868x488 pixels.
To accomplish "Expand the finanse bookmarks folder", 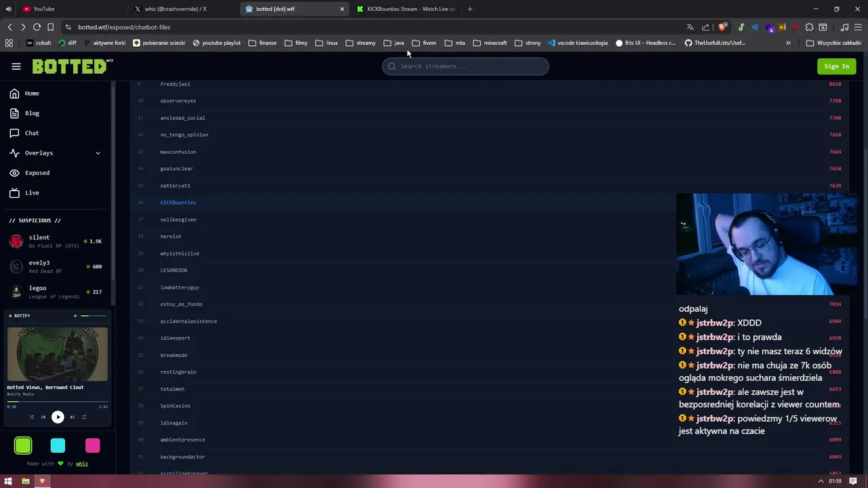I will [x=262, y=43].
